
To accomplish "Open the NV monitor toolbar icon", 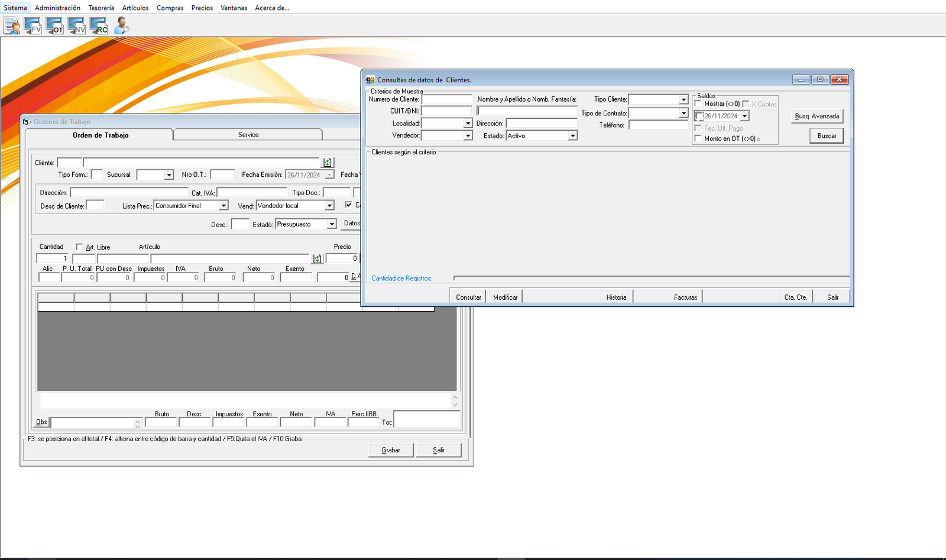I will tap(77, 26).
